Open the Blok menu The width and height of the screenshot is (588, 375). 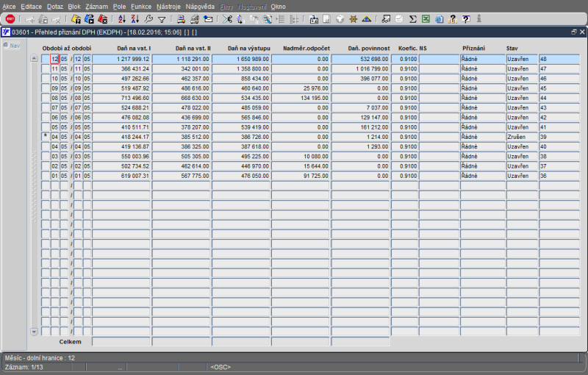(x=74, y=7)
